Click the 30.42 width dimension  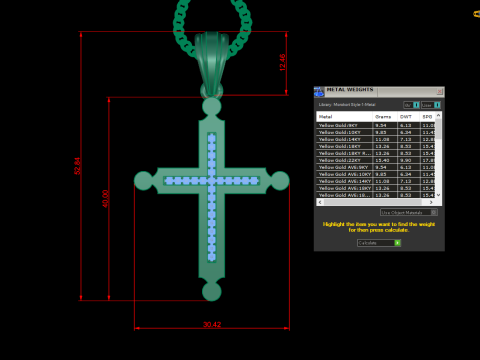[x=212, y=324]
